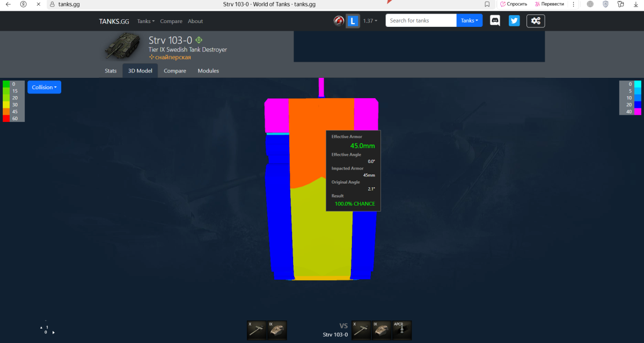
Task: Open Compare in the top navigation bar
Action: pyautogui.click(x=171, y=21)
